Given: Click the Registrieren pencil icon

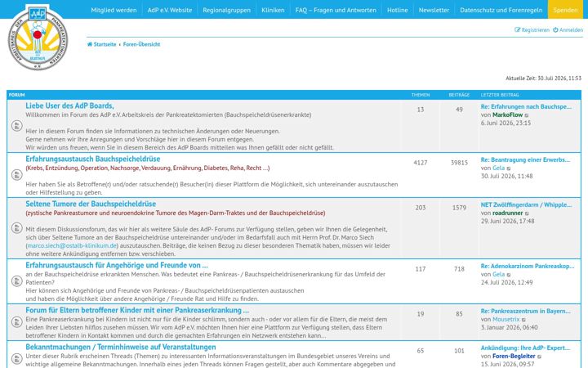Looking at the screenshot, I should (518, 29).
